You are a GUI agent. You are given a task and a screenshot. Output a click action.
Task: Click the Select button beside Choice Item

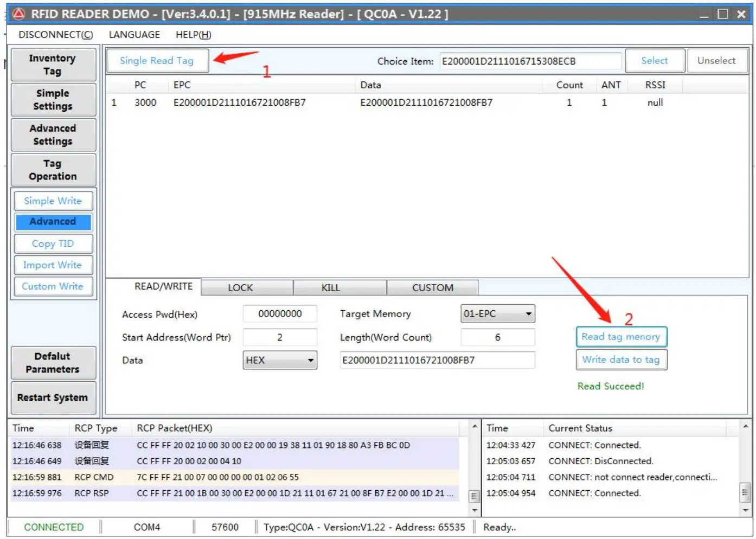(654, 61)
